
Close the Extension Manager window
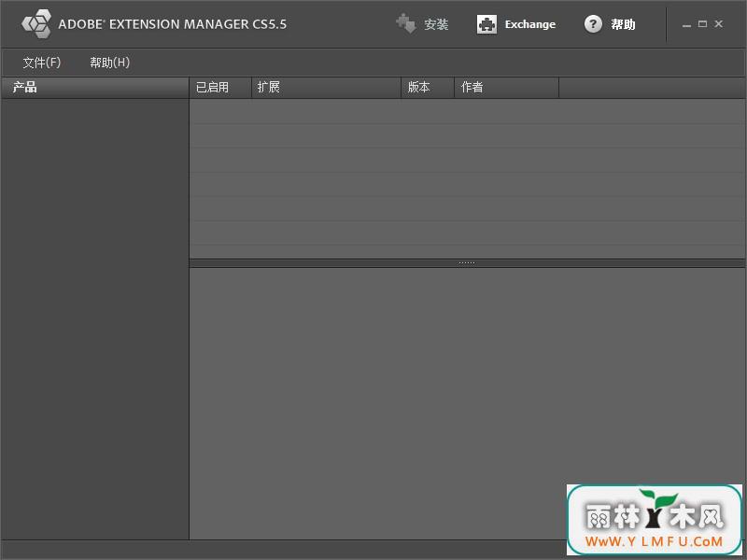[x=718, y=24]
